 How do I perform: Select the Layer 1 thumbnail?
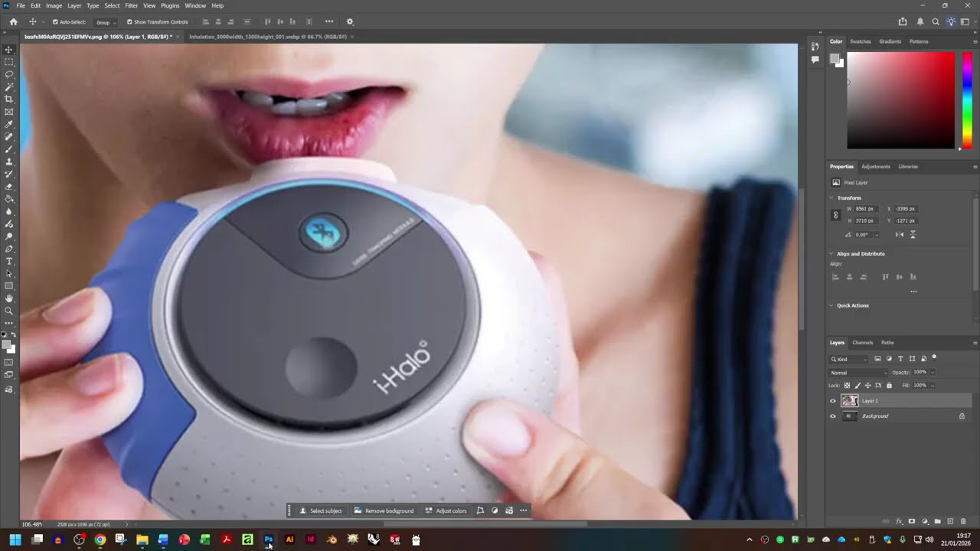coord(850,400)
